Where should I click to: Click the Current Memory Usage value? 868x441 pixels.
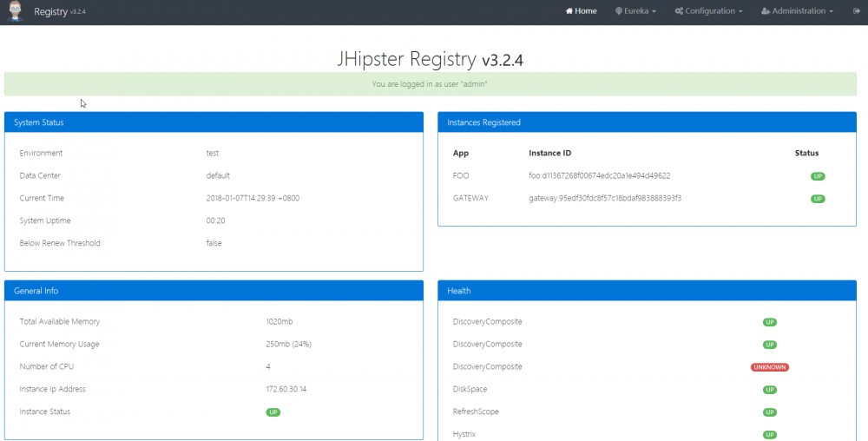(289, 344)
